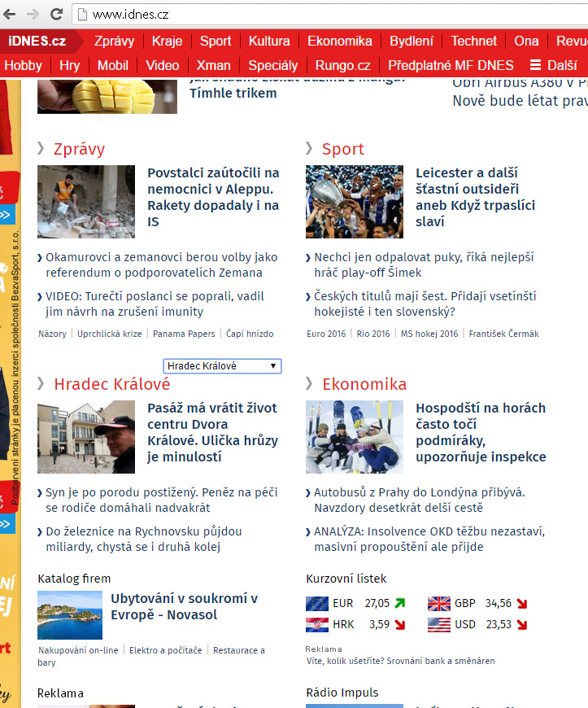This screenshot has width=588, height=708.
Task: Go to Mobil section
Action: coord(113,65)
